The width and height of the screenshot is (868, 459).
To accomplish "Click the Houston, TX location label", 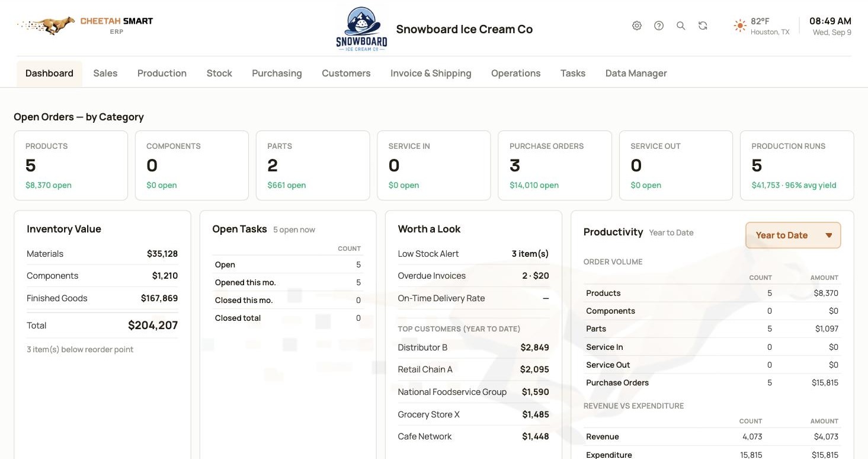I will [770, 32].
